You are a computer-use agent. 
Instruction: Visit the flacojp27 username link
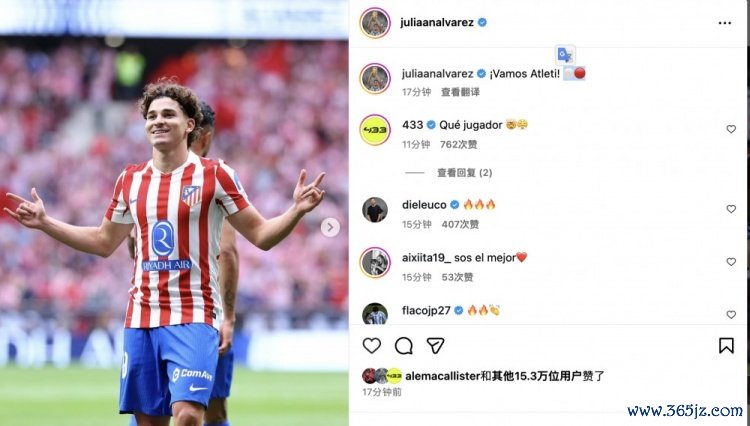426,310
